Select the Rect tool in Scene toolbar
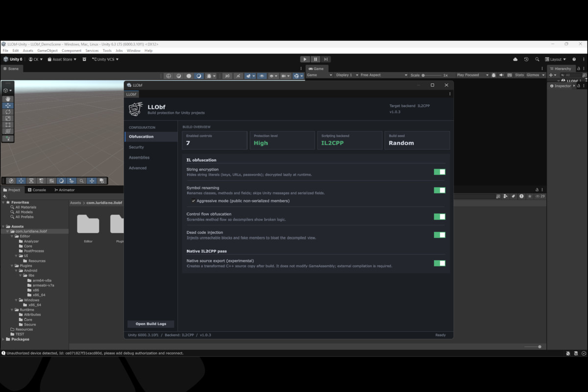The height and width of the screenshot is (392, 588). coord(8,124)
